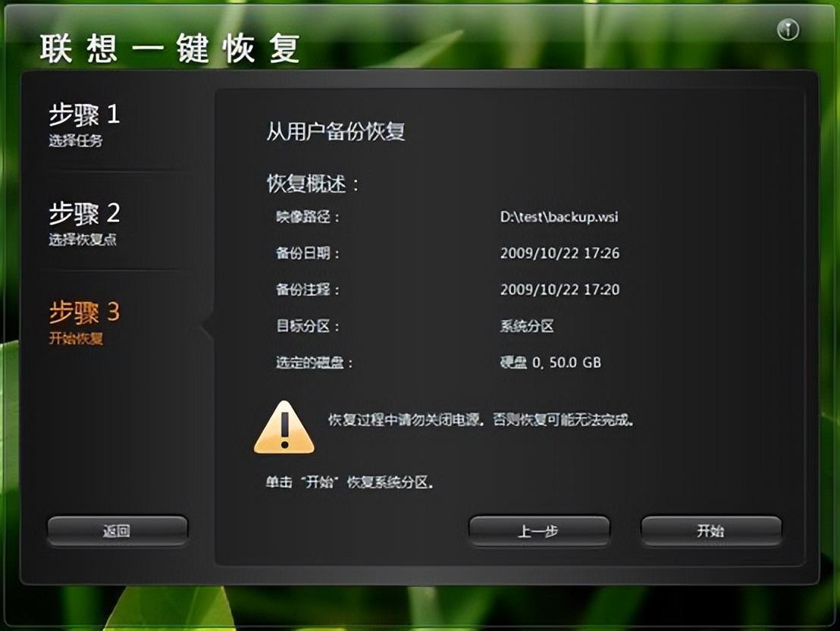Click the power-off warning message text
The image size is (840, 631).
481,419
